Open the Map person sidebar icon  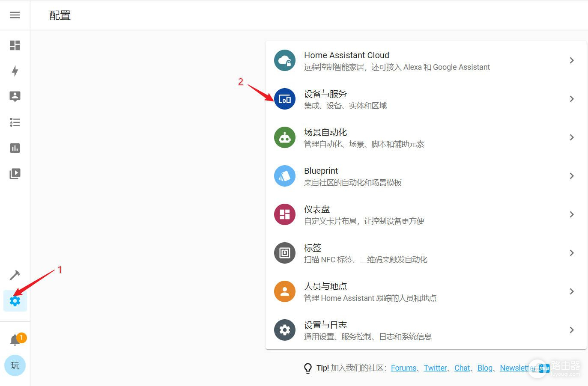coord(15,97)
